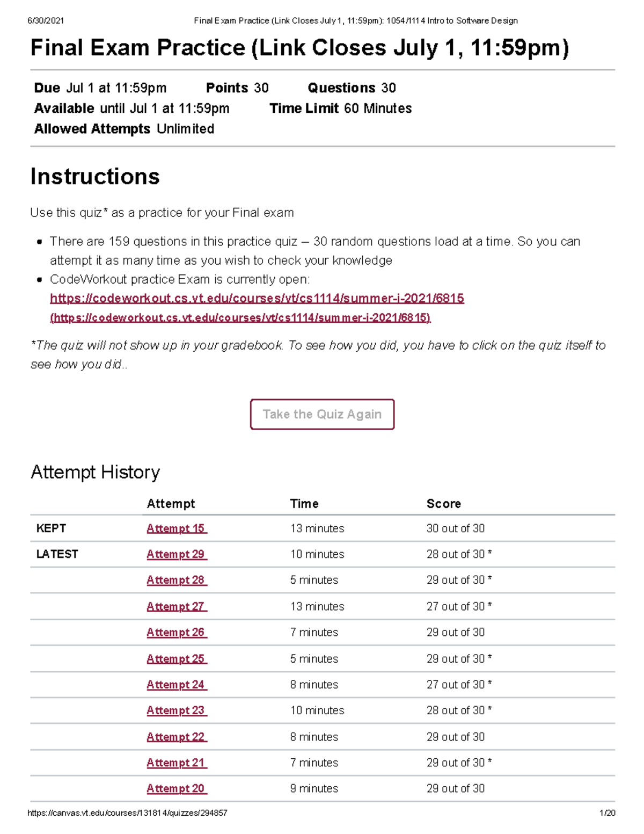Click the Take the Quiz Again button
644x834 pixels.
click(321, 414)
